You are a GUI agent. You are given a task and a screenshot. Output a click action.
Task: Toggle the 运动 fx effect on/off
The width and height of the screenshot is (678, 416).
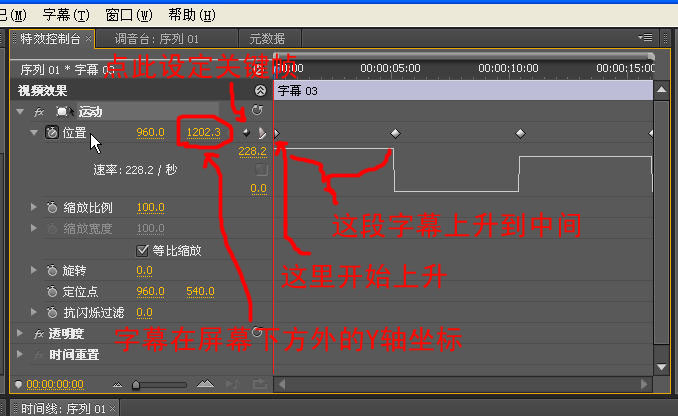pos(39,112)
